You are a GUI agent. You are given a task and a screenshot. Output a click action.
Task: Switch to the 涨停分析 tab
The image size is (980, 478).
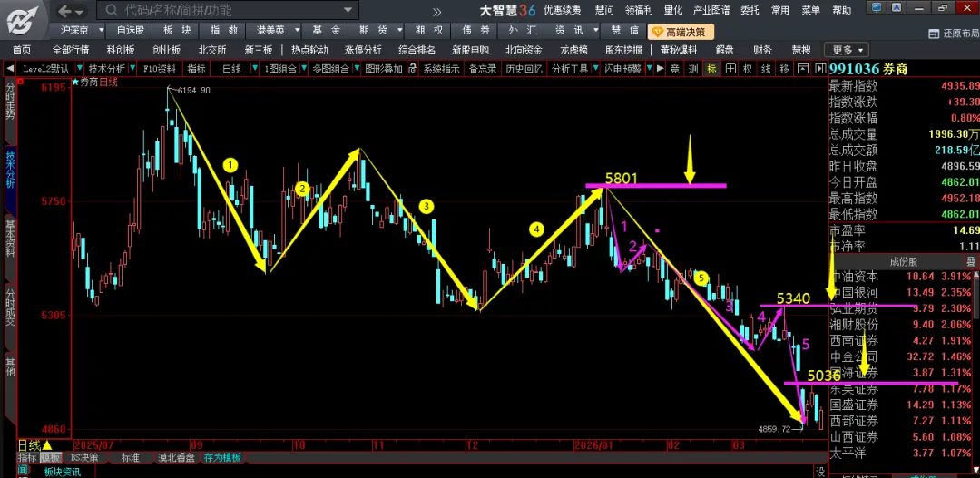(363, 50)
